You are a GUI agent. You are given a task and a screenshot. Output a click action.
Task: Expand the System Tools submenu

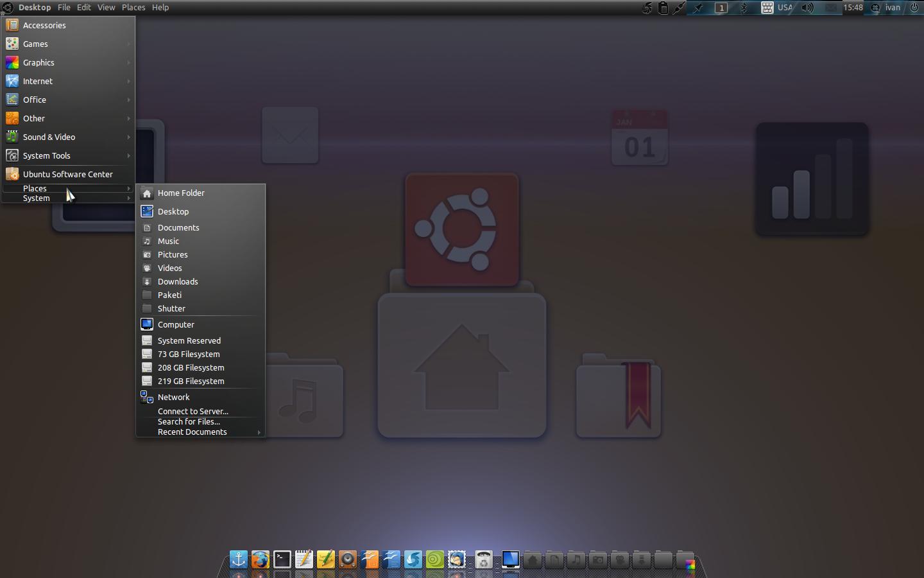68,155
